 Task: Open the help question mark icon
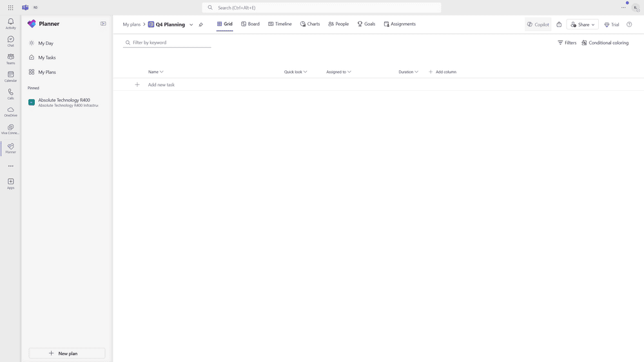[x=629, y=24]
